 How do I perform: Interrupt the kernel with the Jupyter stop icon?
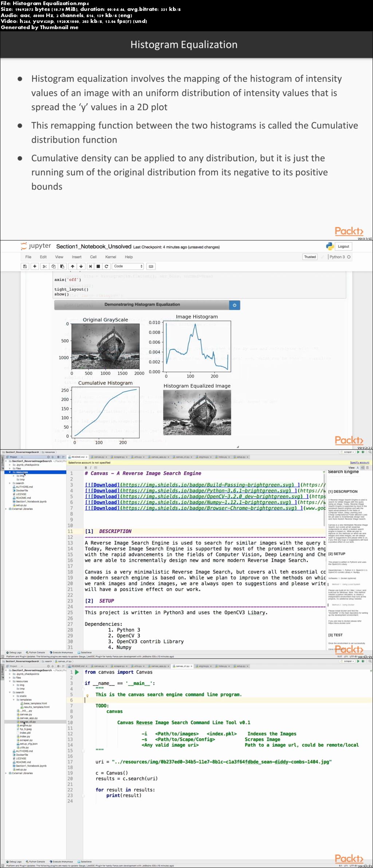(98, 266)
